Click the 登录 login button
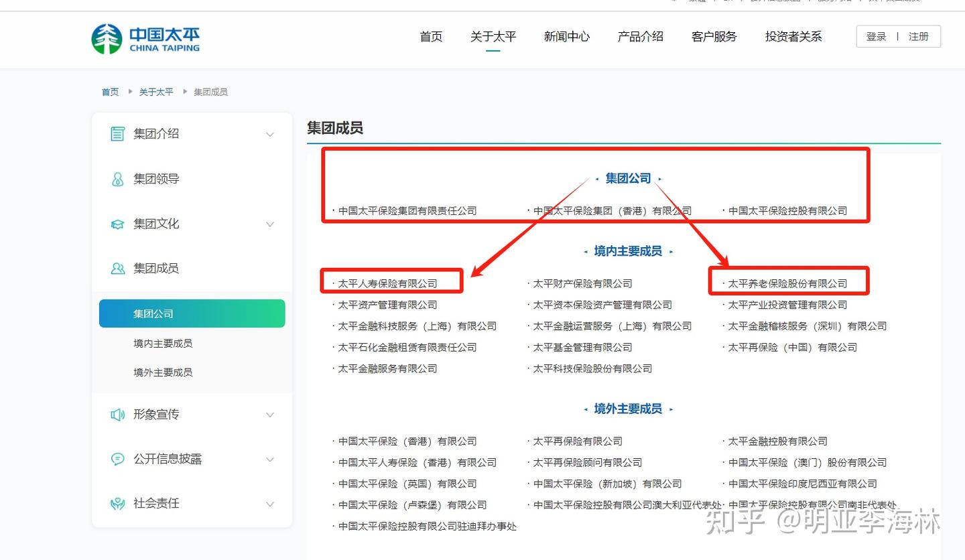This screenshot has width=965, height=560. point(876,37)
